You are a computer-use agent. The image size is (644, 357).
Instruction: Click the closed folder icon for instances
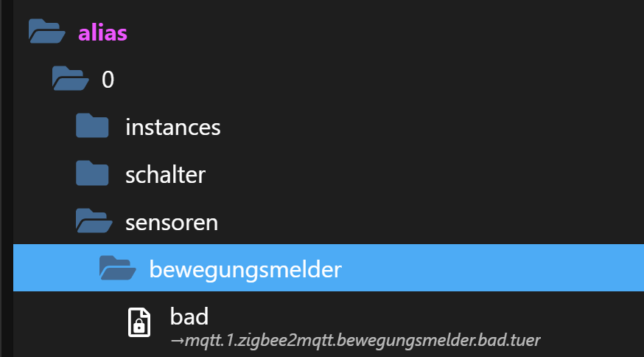(x=92, y=126)
